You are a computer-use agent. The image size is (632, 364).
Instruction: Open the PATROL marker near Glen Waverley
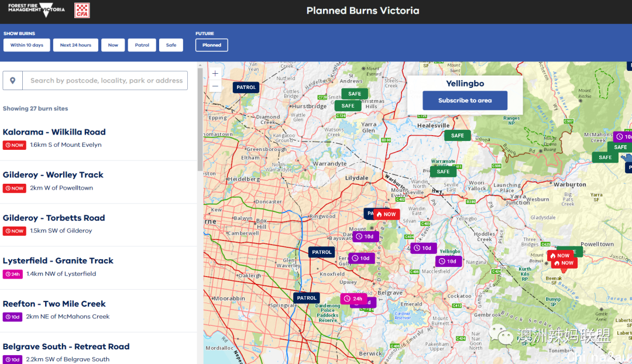[x=322, y=252]
